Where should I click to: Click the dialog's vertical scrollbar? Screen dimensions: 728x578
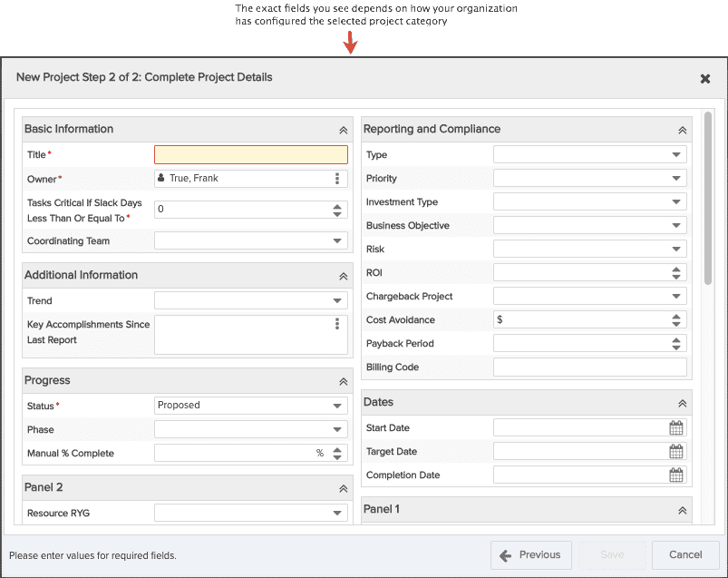[x=707, y=199]
